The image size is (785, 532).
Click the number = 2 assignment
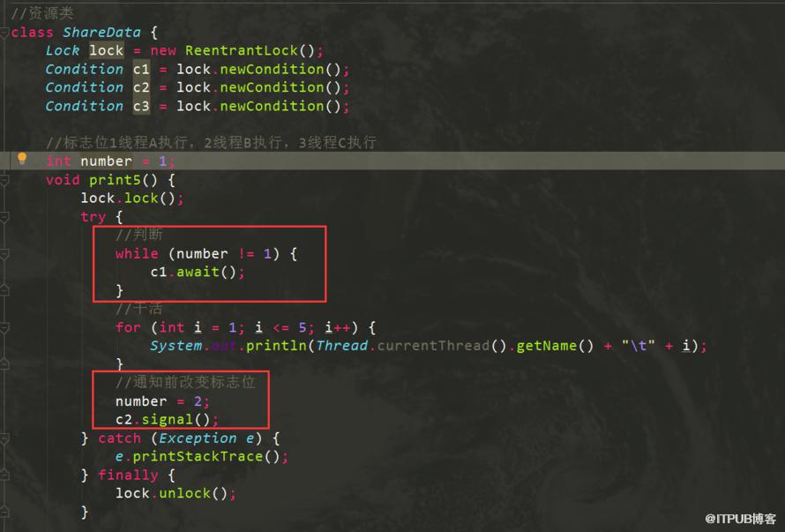162,401
